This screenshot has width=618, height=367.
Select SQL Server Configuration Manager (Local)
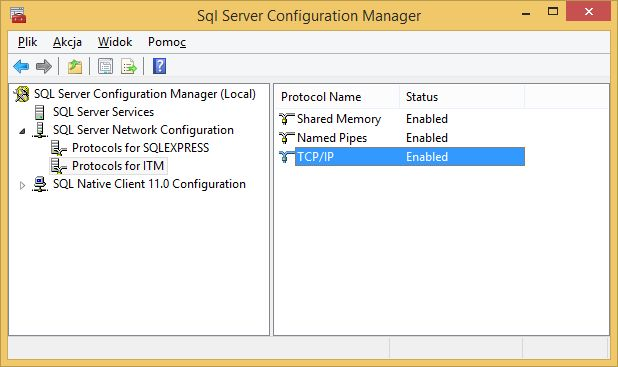145,94
